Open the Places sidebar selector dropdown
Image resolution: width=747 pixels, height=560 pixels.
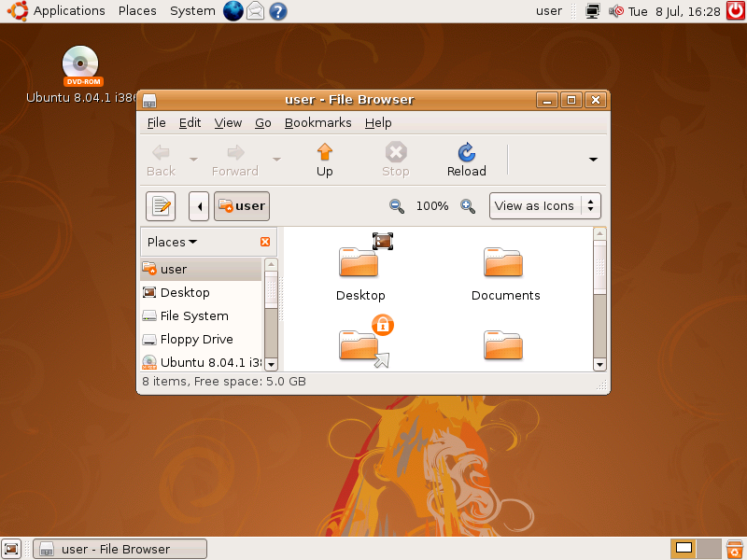pos(170,241)
